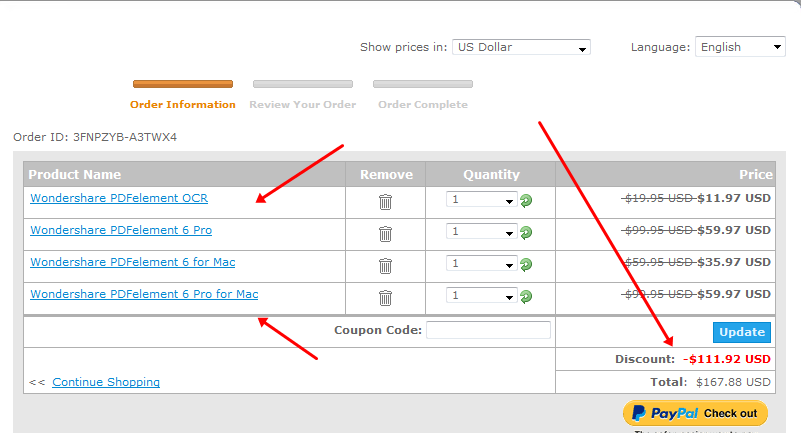
Task: Expand quantity selector for PDFelement 6 for Mac
Action: pos(481,263)
